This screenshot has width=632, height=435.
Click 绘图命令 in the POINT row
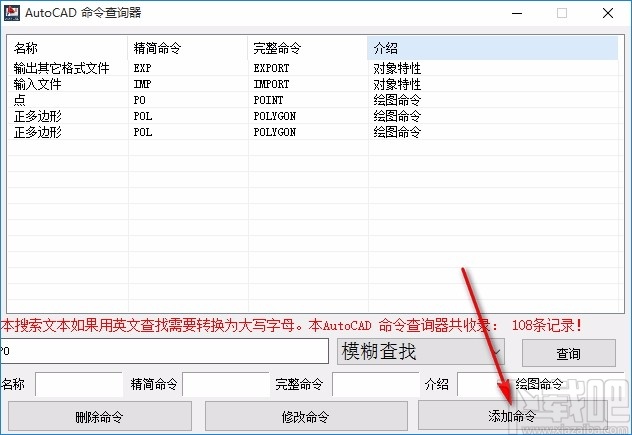397,100
